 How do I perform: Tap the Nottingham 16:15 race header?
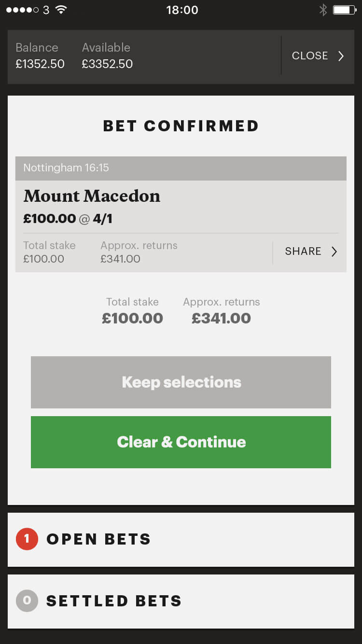[181, 168]
